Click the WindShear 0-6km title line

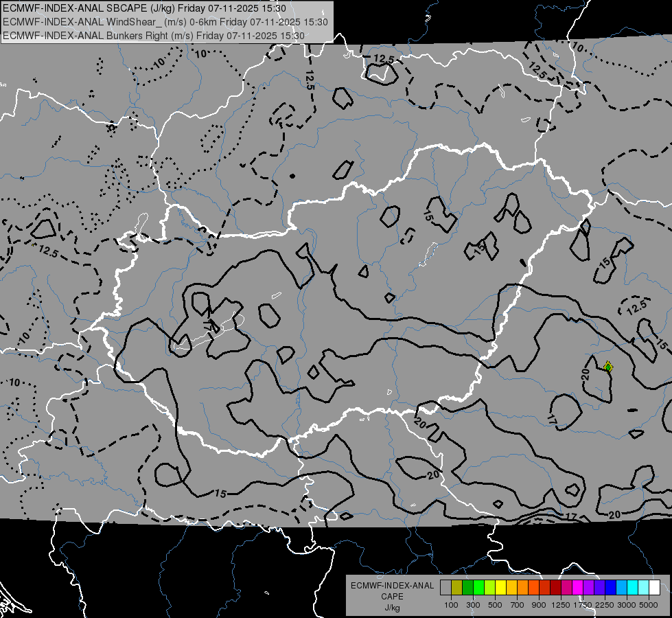click(x=165, y=22)
